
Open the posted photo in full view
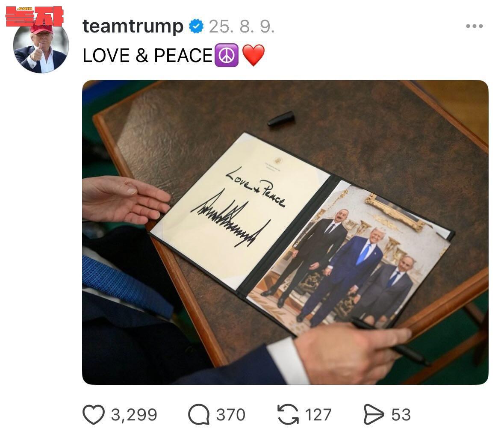click(285, 232)
